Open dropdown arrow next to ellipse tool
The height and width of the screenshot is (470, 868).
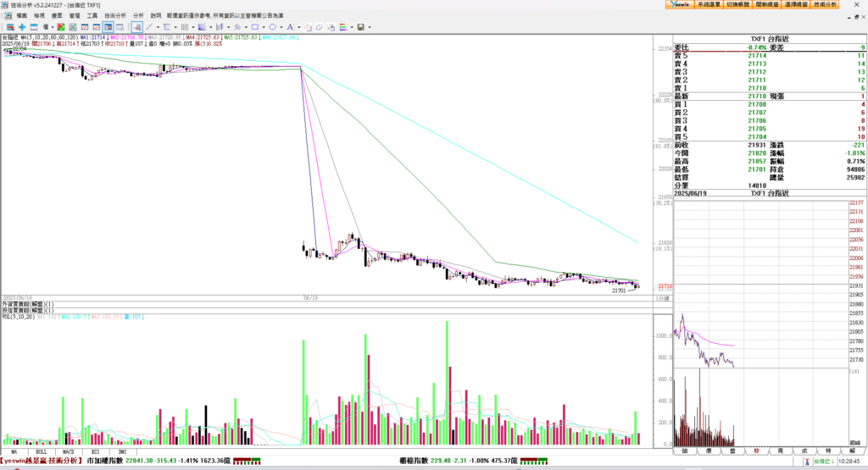coord(281,27)
